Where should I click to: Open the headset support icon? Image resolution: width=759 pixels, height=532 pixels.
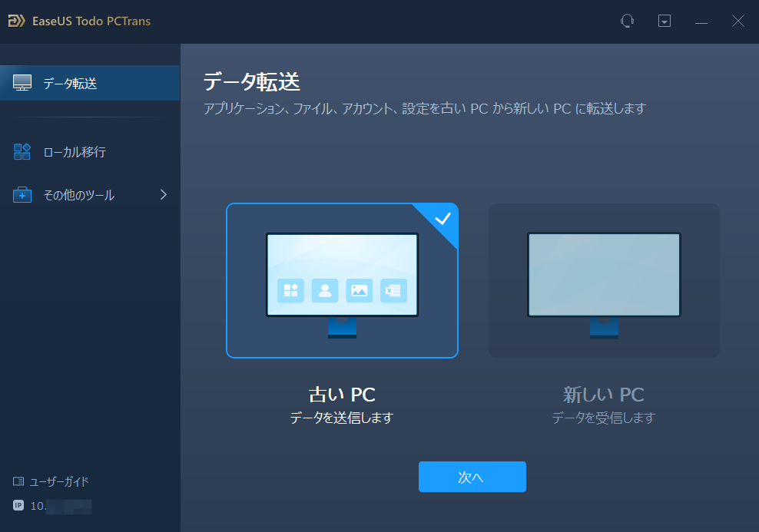coord(628,21)
